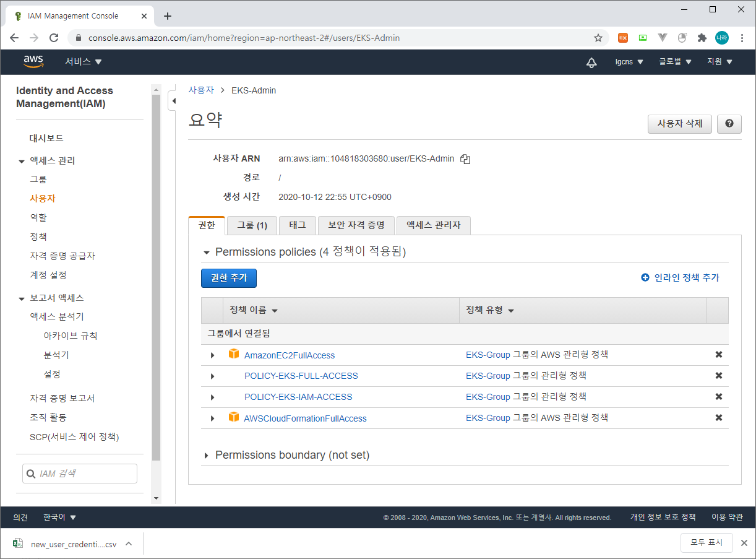
Task: Switch to the 보안 자격 증명 tab
Action: (356, 225)
